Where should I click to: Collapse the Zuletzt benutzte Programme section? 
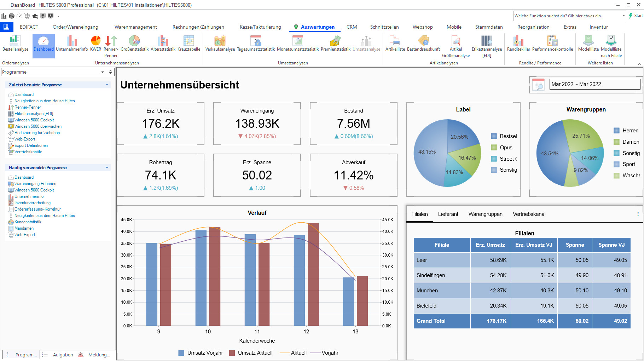coord(107,85)
